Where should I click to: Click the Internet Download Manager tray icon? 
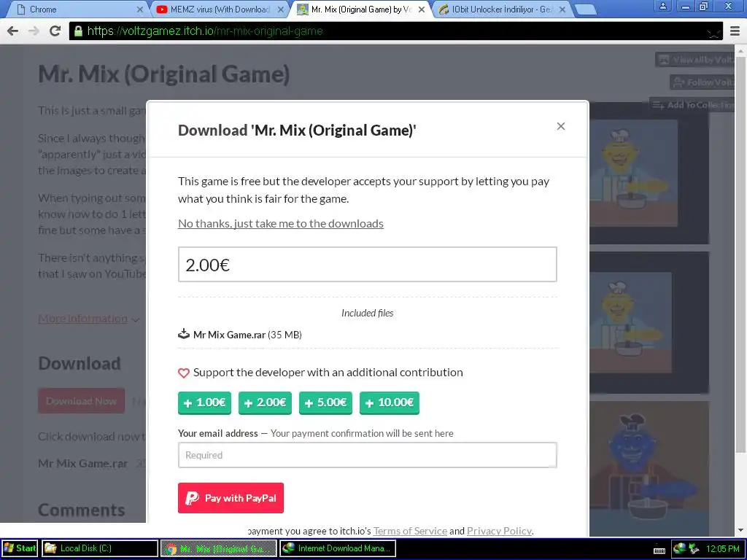[x=680, y=548]
